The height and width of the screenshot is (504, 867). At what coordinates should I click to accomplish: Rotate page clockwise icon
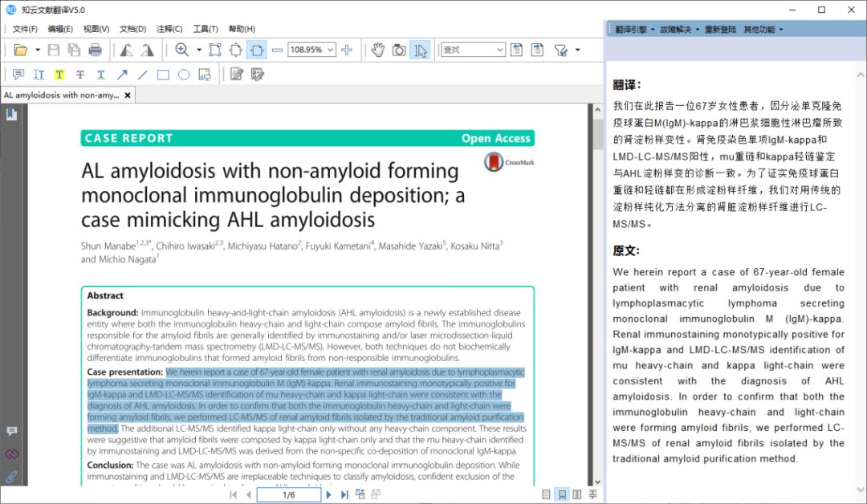tap(147, 51)
